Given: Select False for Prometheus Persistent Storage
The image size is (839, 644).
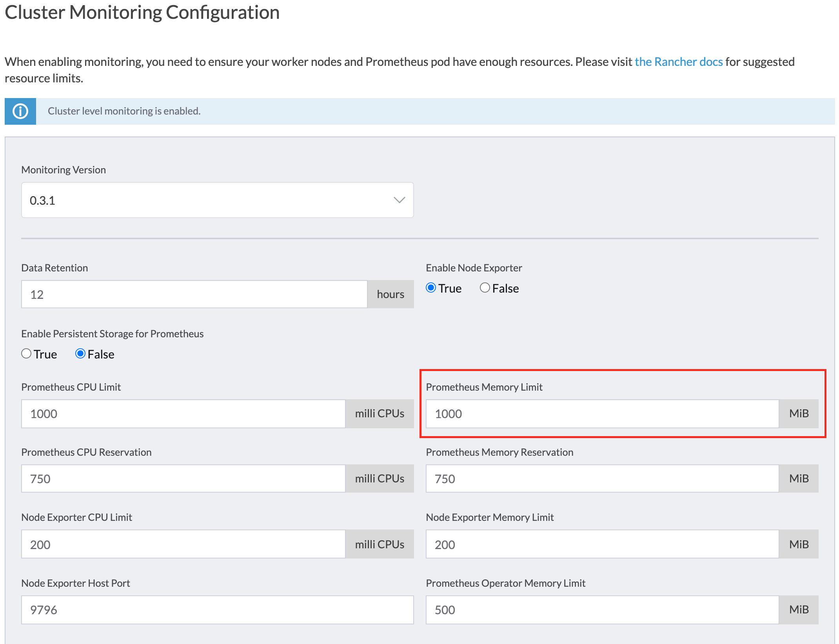Looking at the screenshot, I should [x=80, y=354].
